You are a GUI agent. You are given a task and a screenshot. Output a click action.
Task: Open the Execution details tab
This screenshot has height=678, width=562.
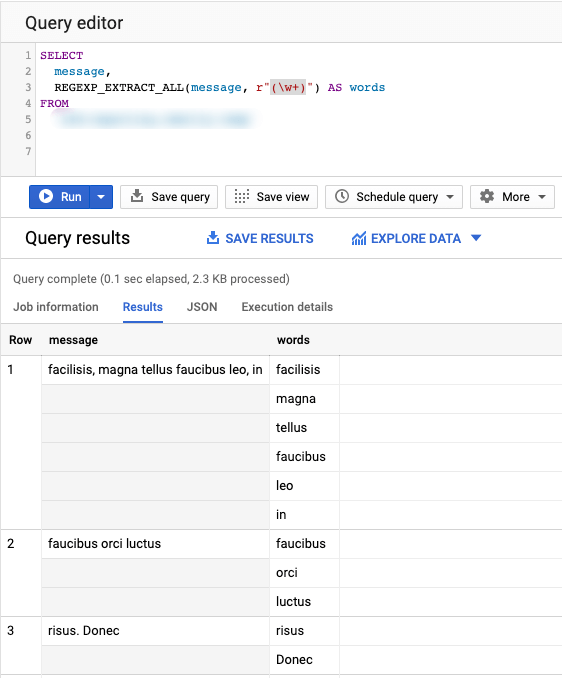pos(287,307)
